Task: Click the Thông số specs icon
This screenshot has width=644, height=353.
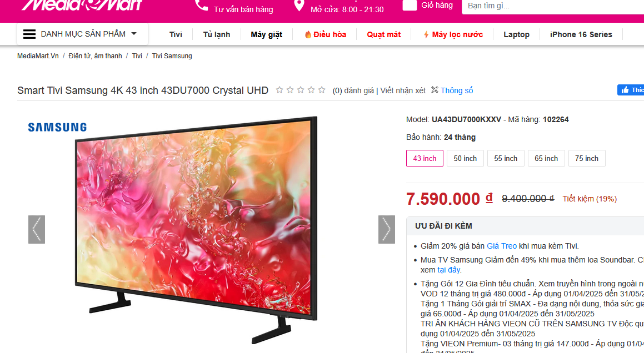Action: [x=435, y=90]
